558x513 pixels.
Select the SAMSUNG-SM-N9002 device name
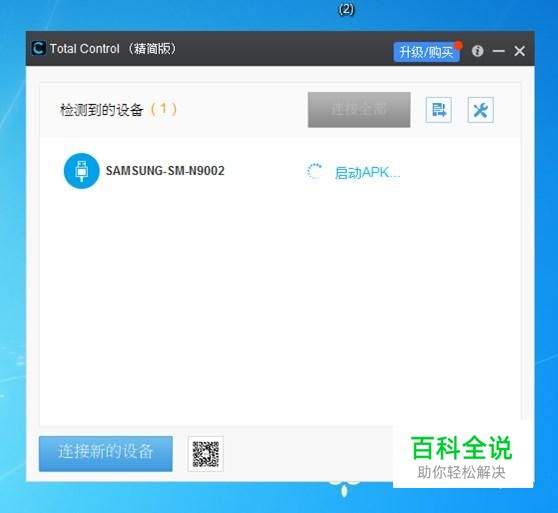point(165,171)
